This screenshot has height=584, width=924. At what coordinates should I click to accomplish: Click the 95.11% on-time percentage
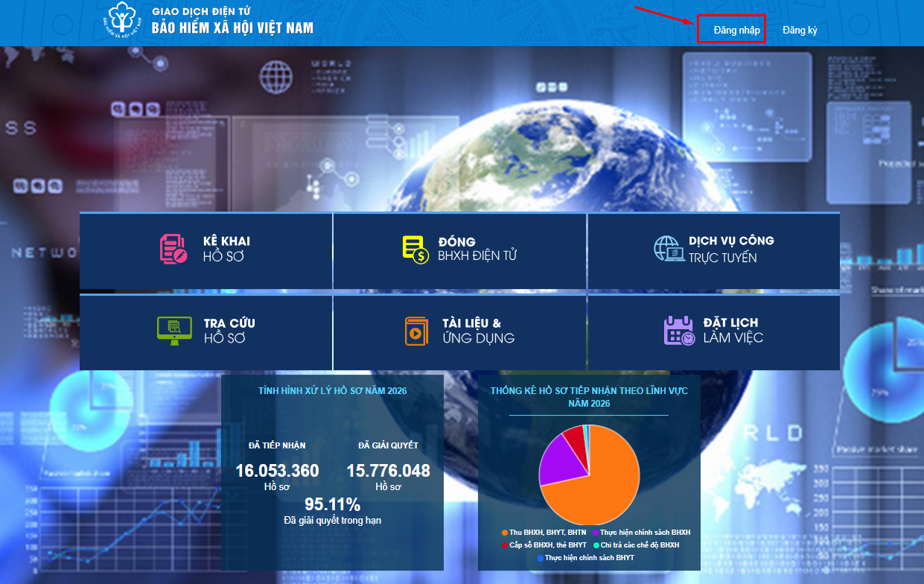(332, 504)
